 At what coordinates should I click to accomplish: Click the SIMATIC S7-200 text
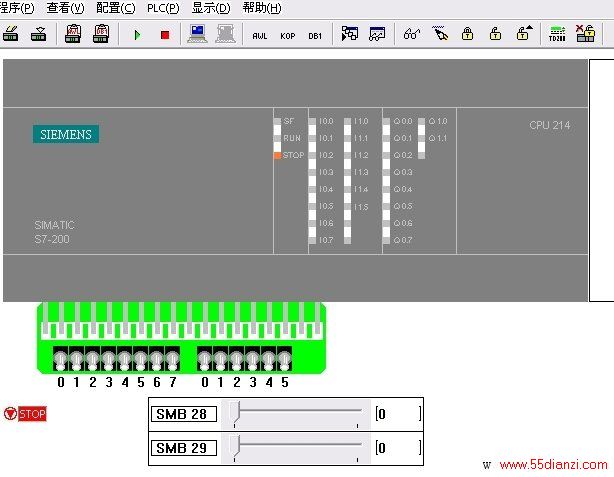click(x=54, y=232)
